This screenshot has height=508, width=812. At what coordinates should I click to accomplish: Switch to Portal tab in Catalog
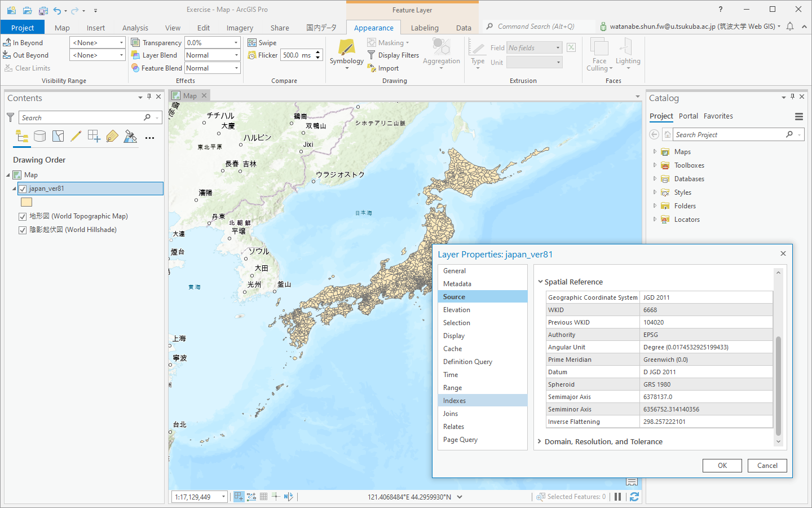tap(688, 116)
